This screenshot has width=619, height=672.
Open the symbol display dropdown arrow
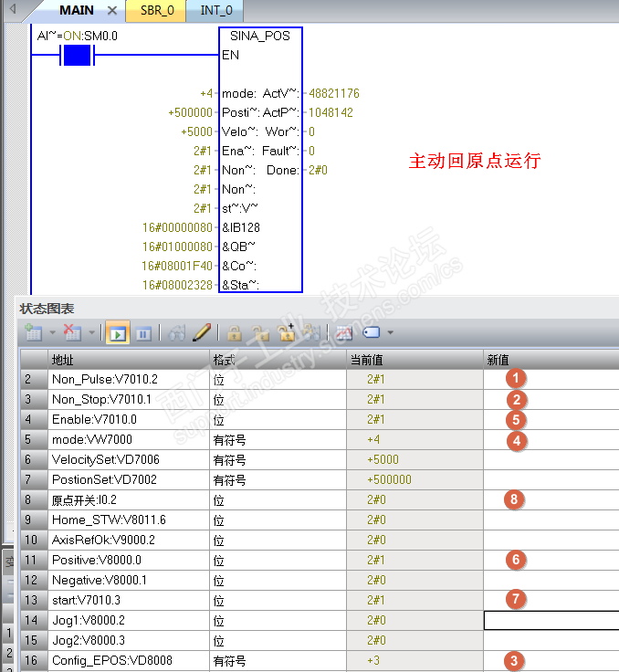(390, 332)
